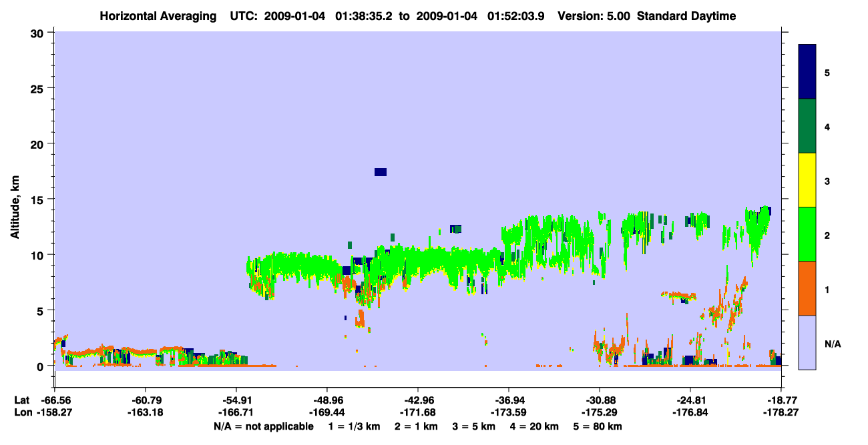This screenshot has width=868, height=445.
Task: Click the 5 km altitude tick label
Action: [42, 310]
